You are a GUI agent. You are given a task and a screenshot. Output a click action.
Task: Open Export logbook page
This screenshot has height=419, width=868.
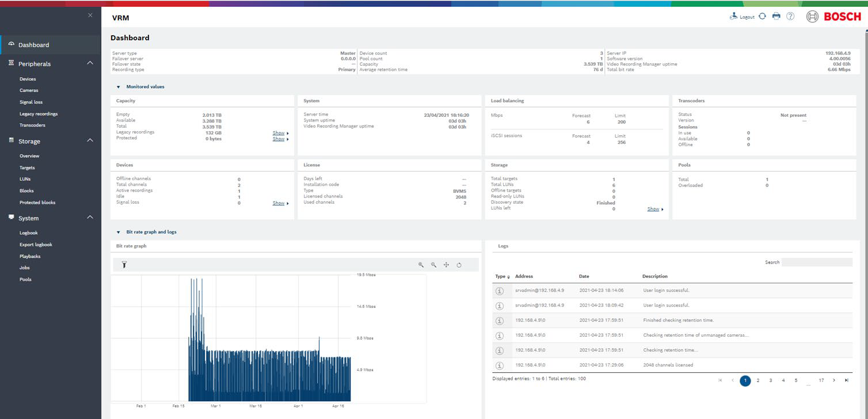[x=36, y=245]
